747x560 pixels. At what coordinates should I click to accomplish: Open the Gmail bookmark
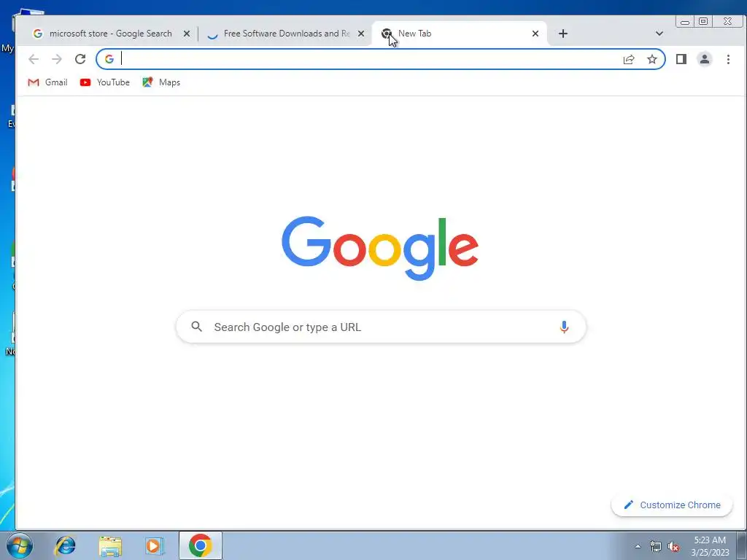click(47, 82)
